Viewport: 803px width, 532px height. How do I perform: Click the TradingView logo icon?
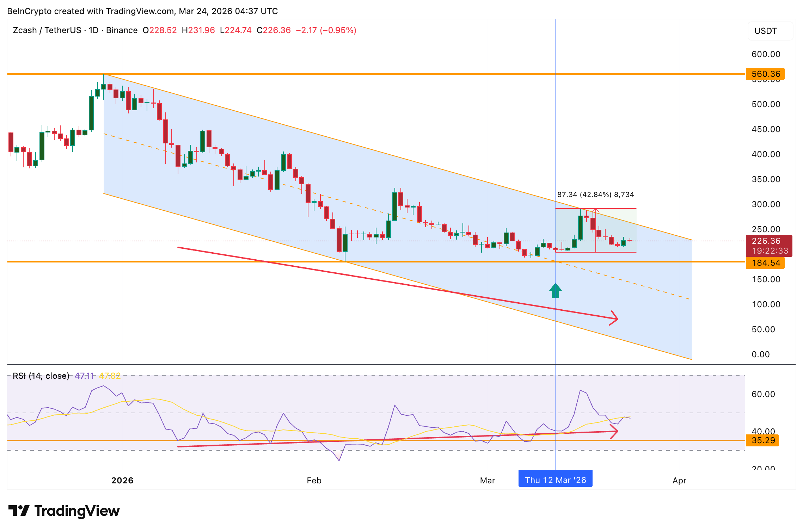click(x=19, y=511)
